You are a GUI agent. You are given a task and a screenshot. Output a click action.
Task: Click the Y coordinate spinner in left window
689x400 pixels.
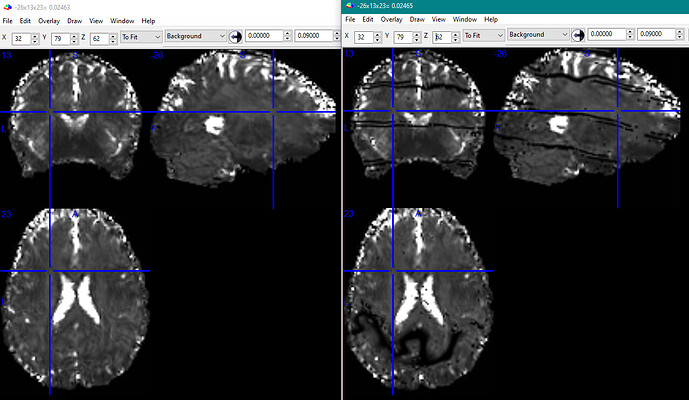[x=74, y=39]
